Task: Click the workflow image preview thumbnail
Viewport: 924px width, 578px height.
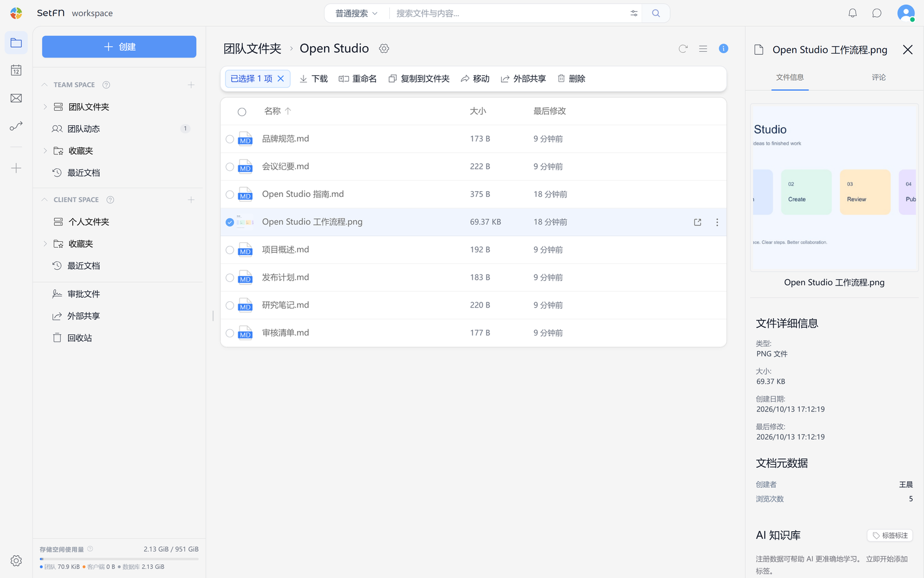Action: (834, 188)
